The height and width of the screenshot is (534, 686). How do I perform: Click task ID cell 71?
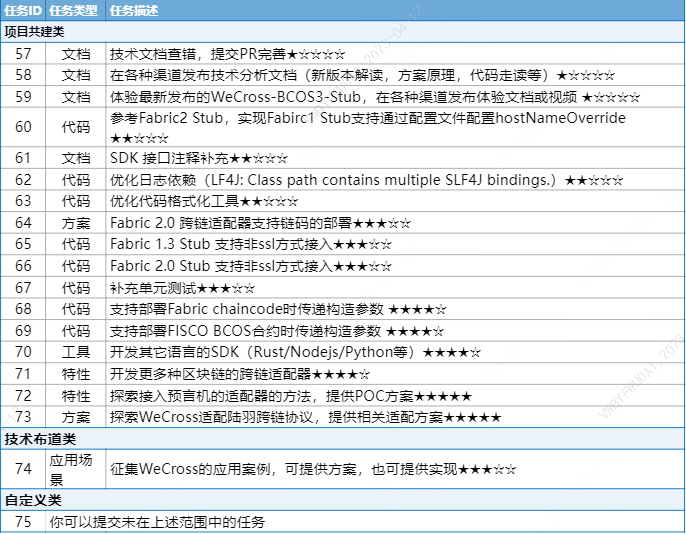(23, 374)
